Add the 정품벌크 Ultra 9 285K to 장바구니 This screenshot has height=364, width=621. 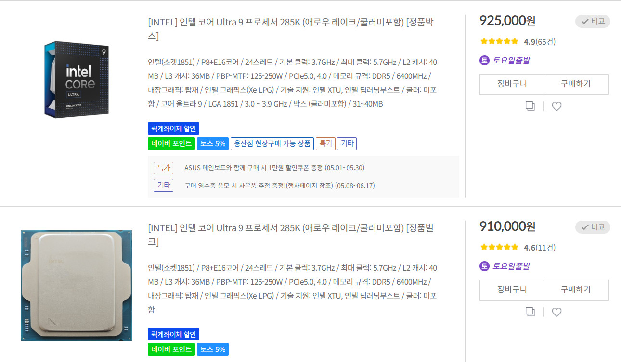pyautogui.click(x=511, y=290)
